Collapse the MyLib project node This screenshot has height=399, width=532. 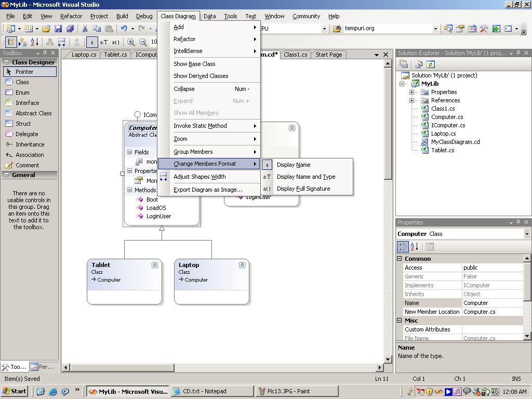click(402, 84)
